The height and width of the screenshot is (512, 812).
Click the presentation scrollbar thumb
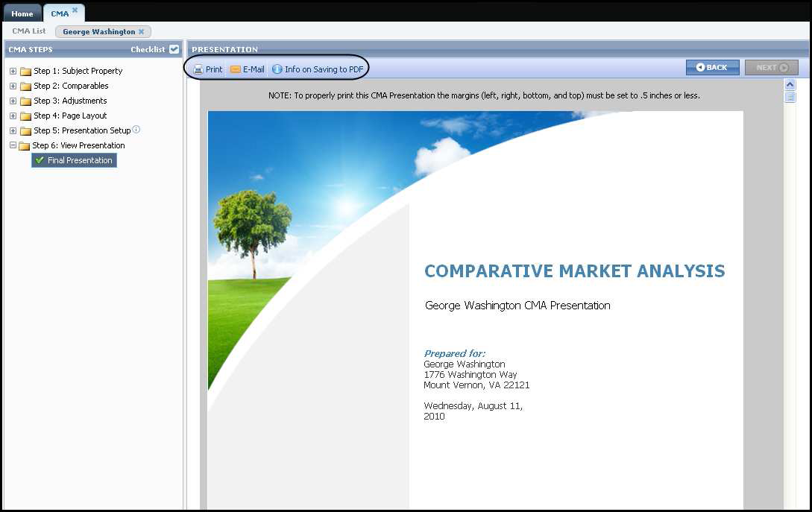pyautogui.click(x=790, y=98)
